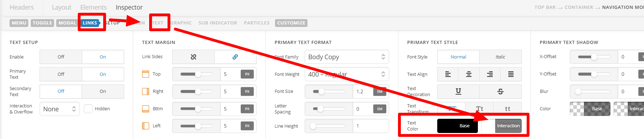Apply underline text decoration

(458, 91)
